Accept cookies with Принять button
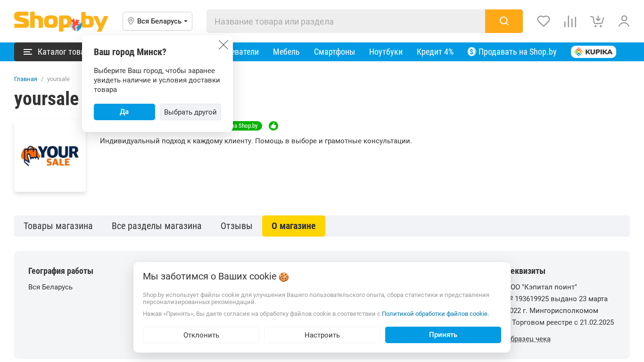 443,335
